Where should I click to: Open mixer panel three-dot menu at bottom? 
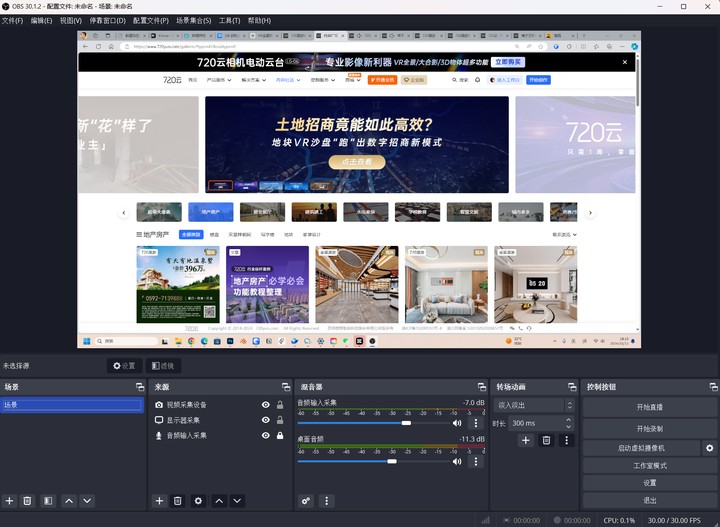(326, 501)
